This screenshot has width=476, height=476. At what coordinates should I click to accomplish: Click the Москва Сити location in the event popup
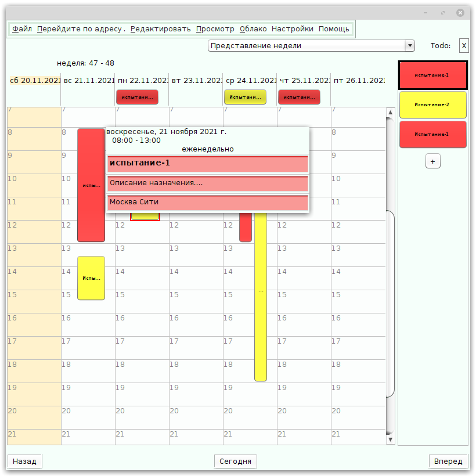[x=207, y=203]
